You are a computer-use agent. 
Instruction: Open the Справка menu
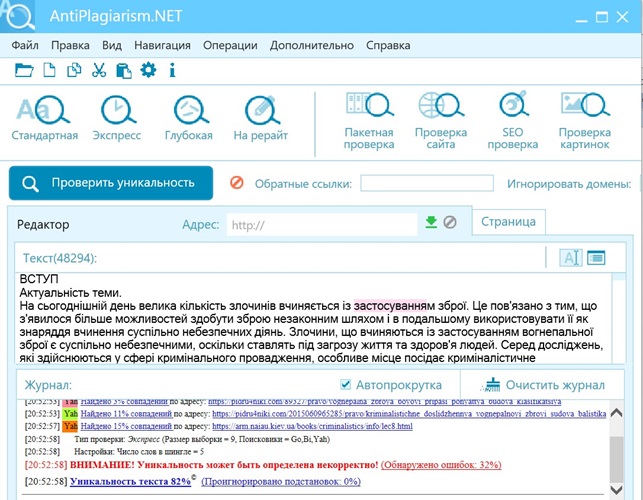tap(388, 45)
